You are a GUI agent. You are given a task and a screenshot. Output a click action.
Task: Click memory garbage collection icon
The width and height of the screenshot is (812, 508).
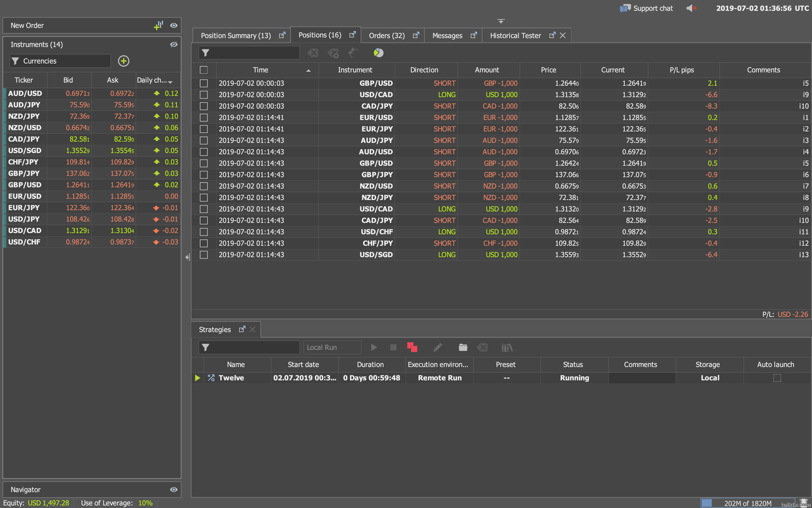(803, 503)
